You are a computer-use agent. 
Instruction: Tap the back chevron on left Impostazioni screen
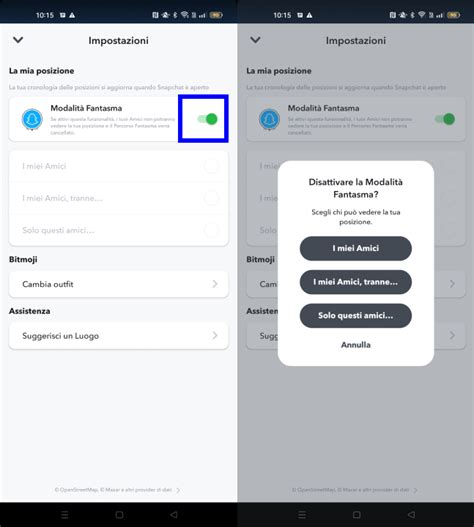pos(18,40)
